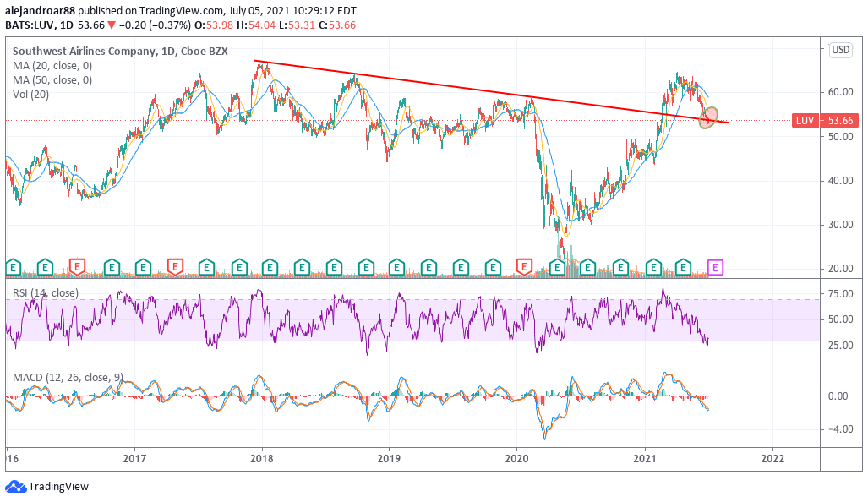Click the 'Southwest Airlines Company, 1D, Cboe BZX' title
Screen dimensions: 868x502
[120, 51]
